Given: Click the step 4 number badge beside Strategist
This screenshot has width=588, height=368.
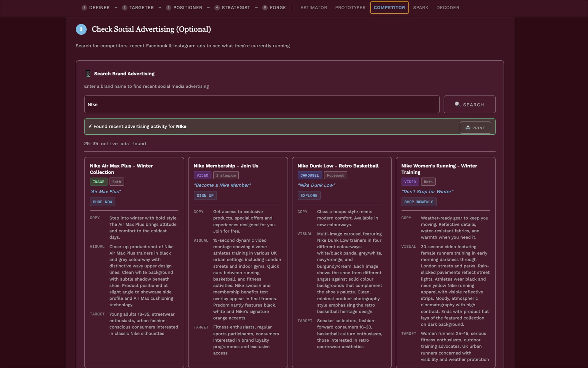Looking at the screenshot, I should pyautogui.click(x=217, y=8).
